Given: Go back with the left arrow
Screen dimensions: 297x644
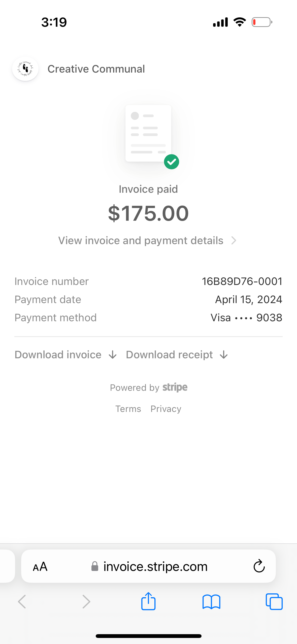Looking at the screenshot, I should tap(22, 602).
